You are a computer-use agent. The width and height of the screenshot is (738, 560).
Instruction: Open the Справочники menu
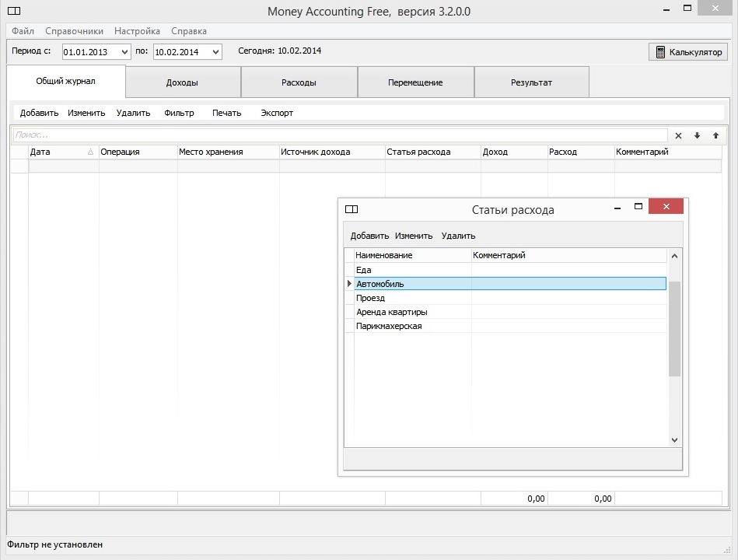(75, 31)
